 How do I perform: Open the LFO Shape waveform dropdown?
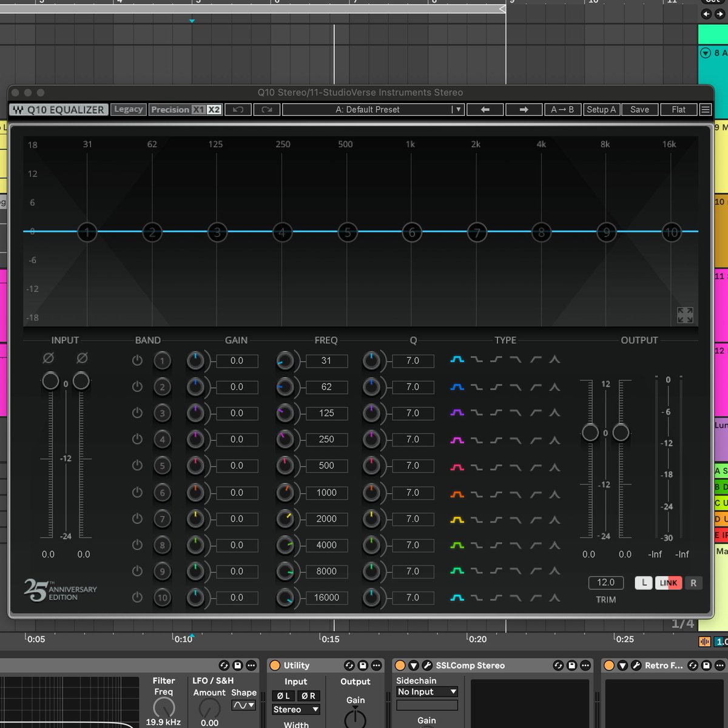click(x=244, y=705)
